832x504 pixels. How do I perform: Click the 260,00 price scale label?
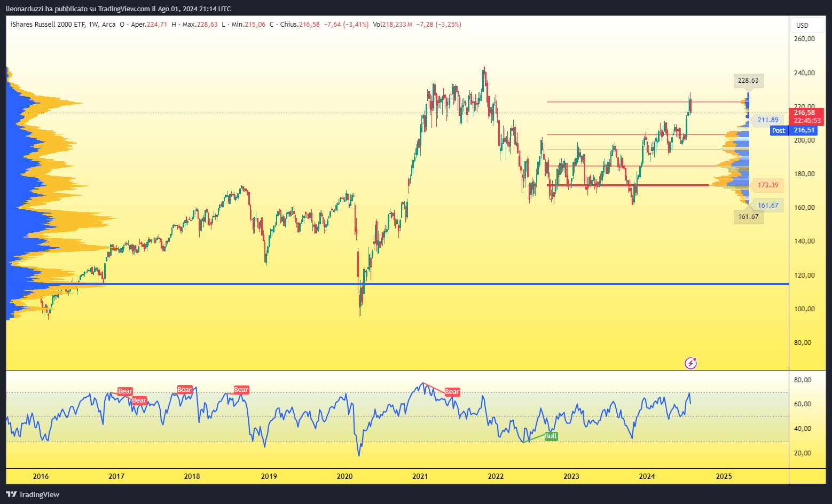tap(804, 39)
